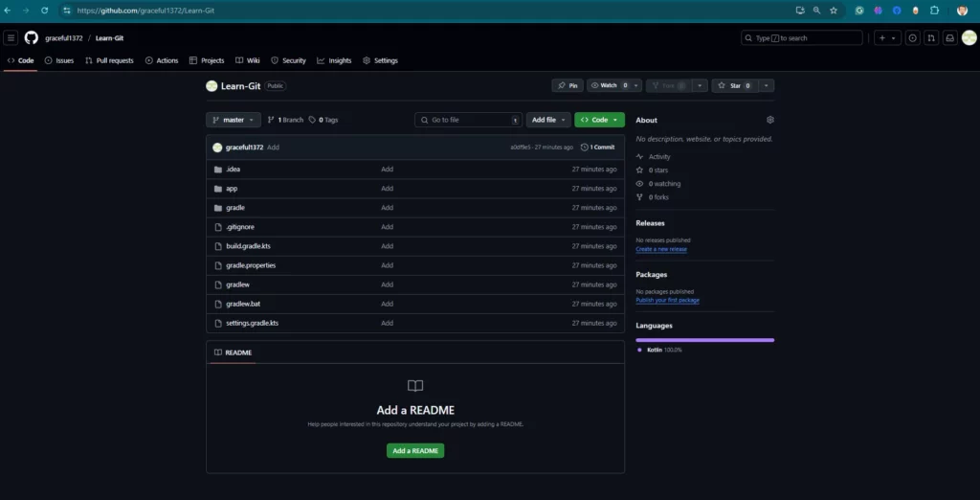Open the GitHub hamburger navigation menu
980x500 pixels.
pyautogui.click(x=11, y=38)
